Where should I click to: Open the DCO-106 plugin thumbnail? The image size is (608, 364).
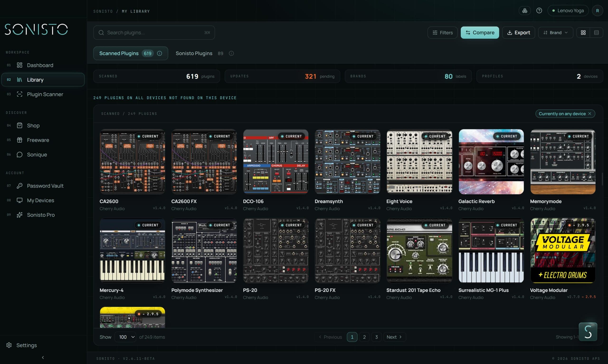click(276, 162)
